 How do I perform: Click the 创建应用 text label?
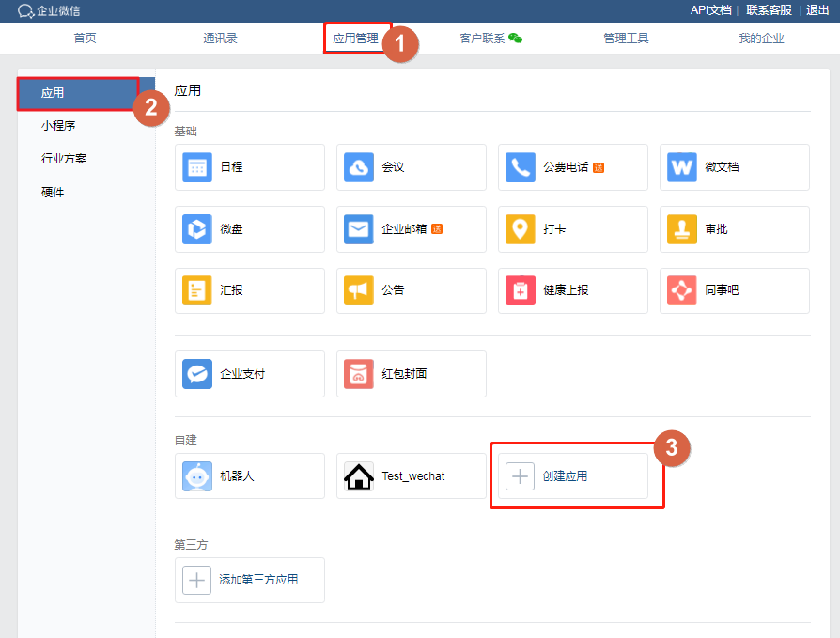coord(566,476)
